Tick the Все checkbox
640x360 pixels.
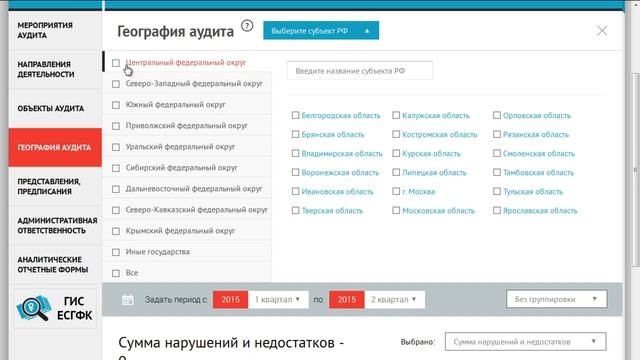coord(116,273)
